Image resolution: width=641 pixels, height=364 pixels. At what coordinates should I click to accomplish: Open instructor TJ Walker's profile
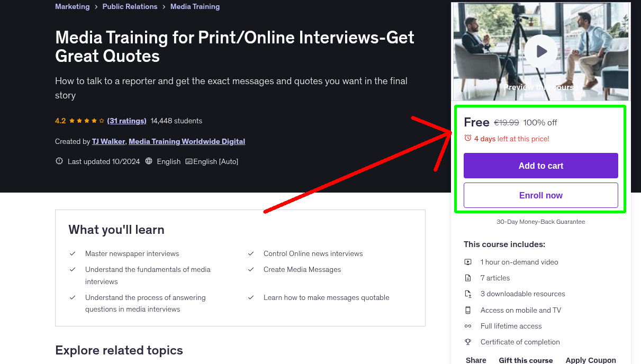click(108, 141)
